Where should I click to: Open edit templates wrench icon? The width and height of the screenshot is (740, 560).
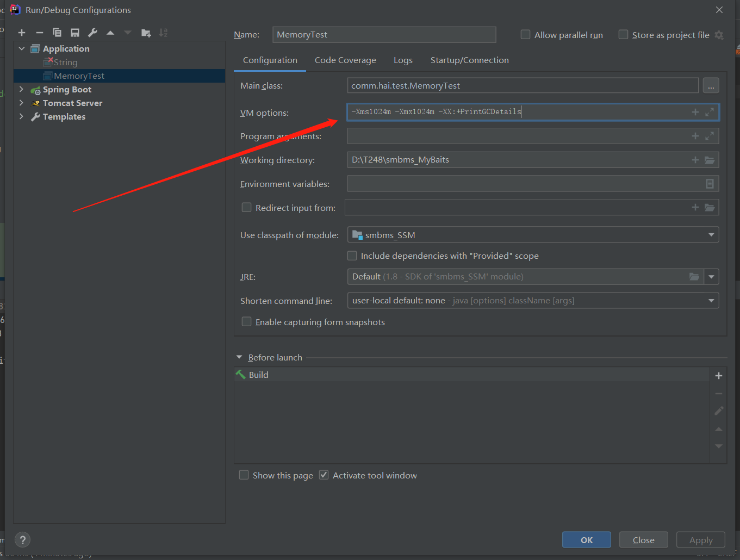click(93, 33)
